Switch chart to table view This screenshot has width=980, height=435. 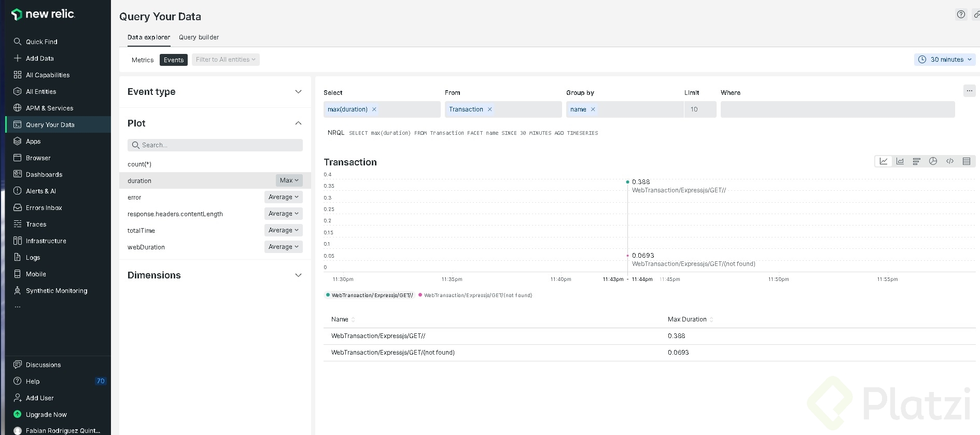pyautogui.click(x=967, y=161)
